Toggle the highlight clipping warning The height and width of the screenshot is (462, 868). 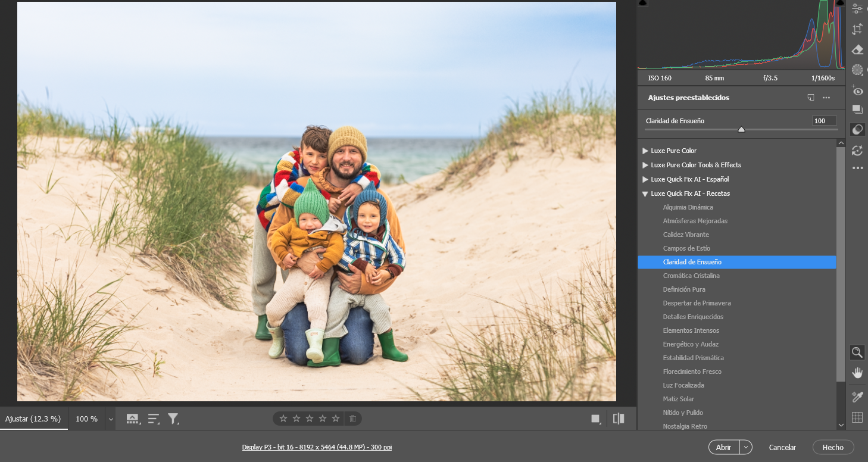tap(839, 3)
